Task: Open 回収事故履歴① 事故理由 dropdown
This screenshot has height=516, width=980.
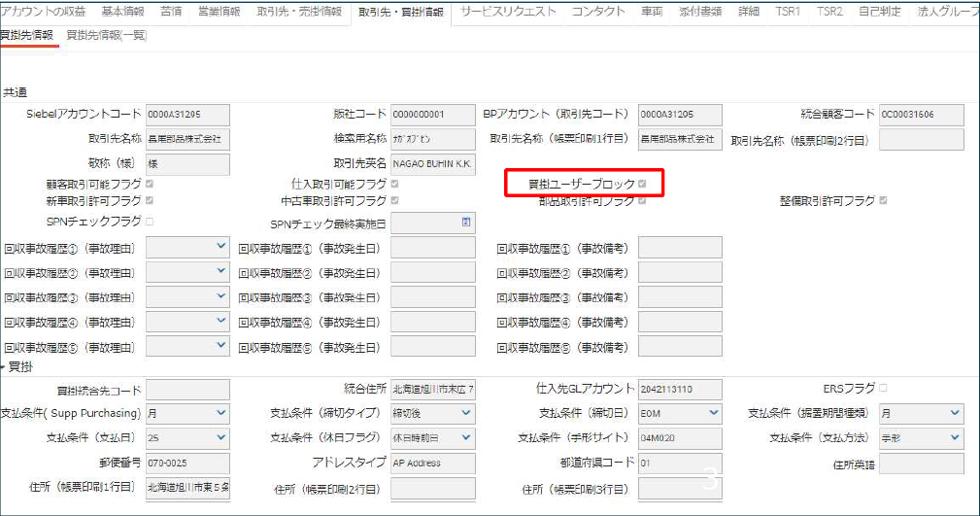Action: [220, 248]
